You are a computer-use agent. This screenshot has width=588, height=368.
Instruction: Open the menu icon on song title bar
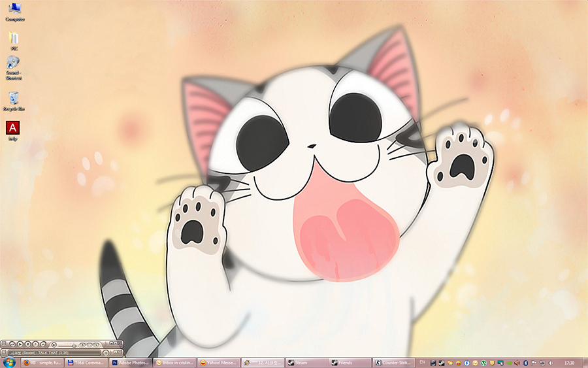4,352
